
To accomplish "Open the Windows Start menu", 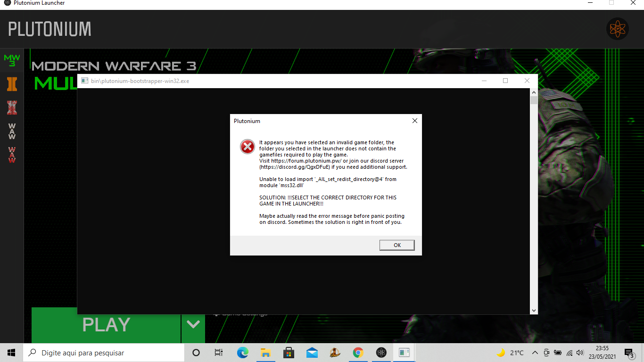I will 11,353.
